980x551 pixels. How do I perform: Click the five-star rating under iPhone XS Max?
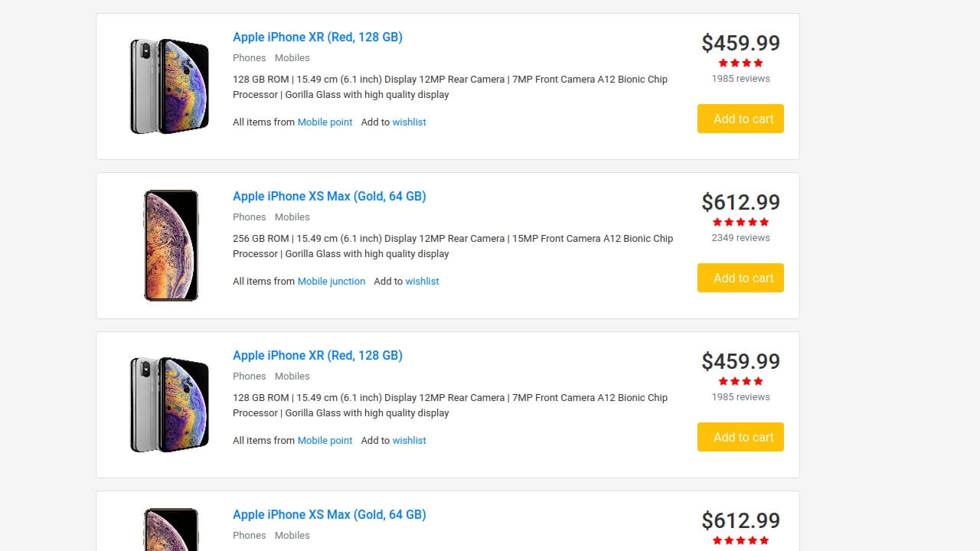[x=740, y=222]
